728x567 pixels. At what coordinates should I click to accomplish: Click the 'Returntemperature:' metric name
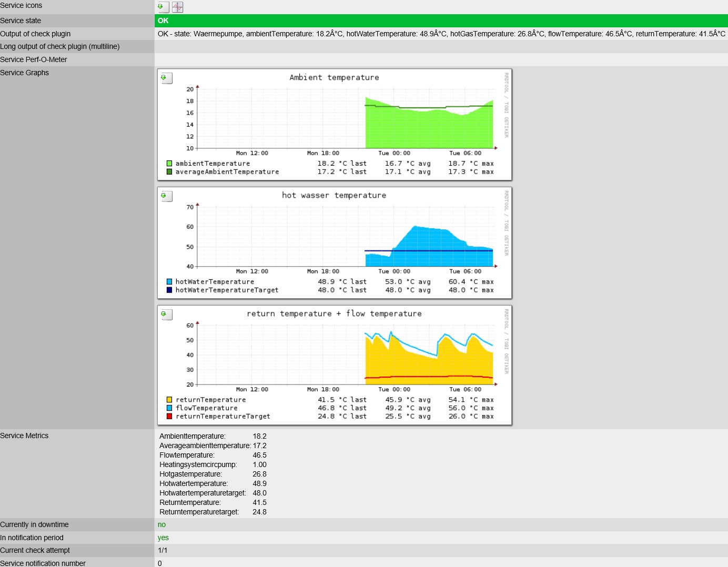(190, 502)
